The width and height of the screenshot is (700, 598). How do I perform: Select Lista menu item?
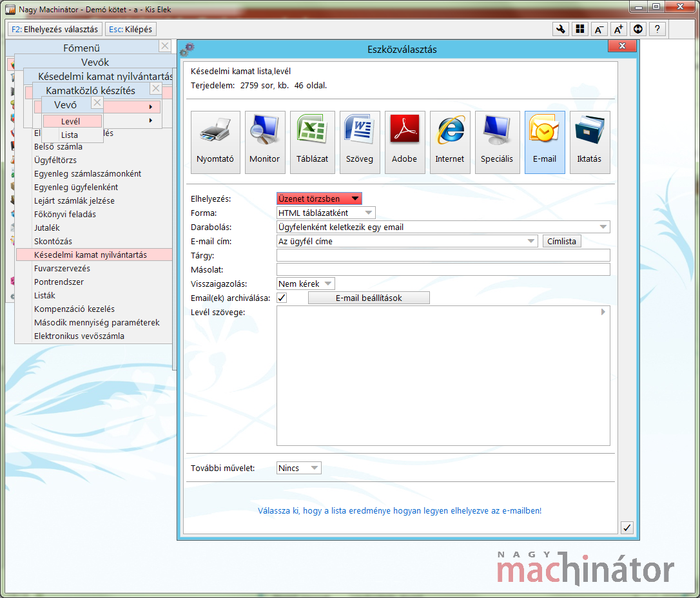(72, 135)
